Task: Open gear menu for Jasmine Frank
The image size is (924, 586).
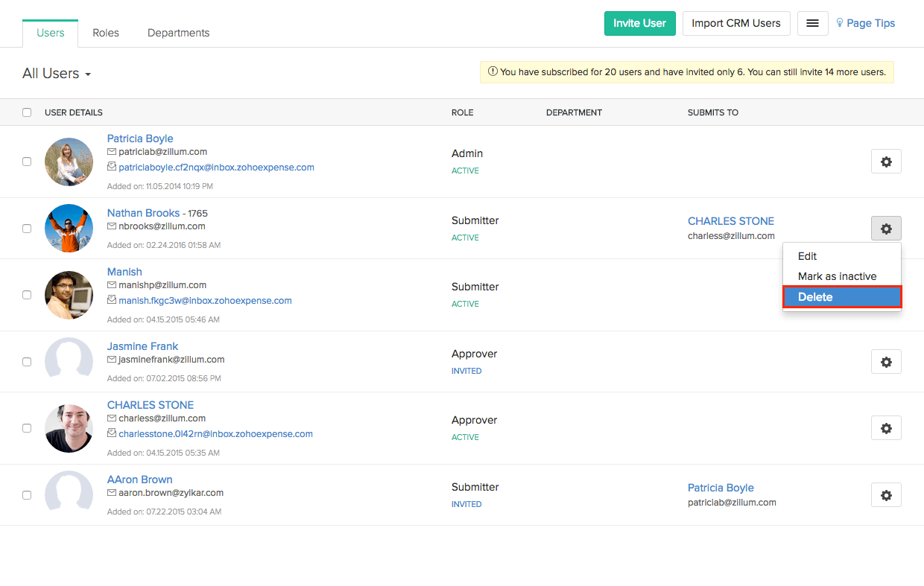Action: (x=886, y=362)
